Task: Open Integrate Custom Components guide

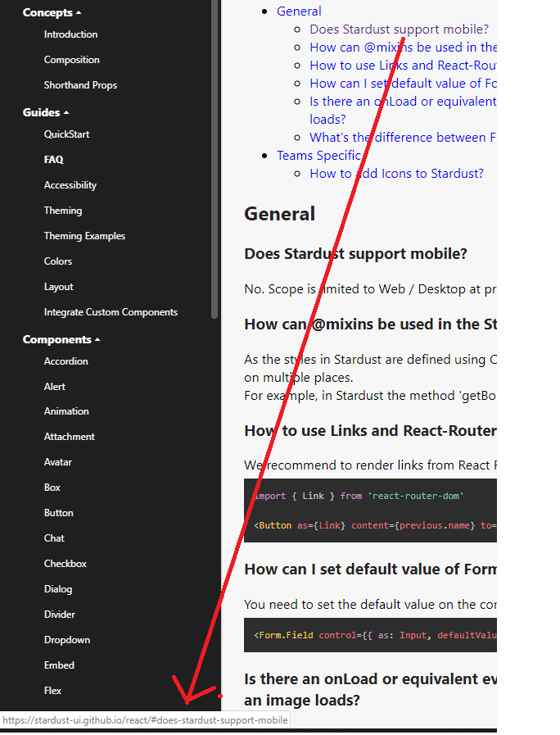Action: 111,311
